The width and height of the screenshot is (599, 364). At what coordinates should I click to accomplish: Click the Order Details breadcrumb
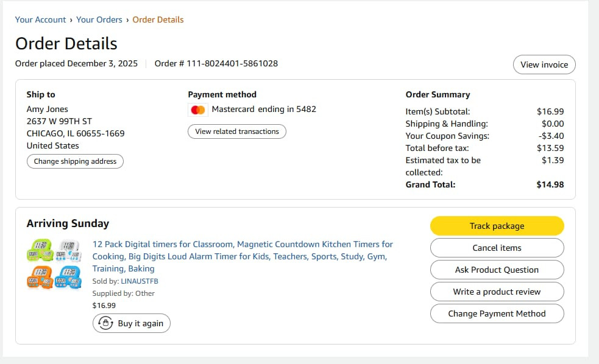(158, 19)
